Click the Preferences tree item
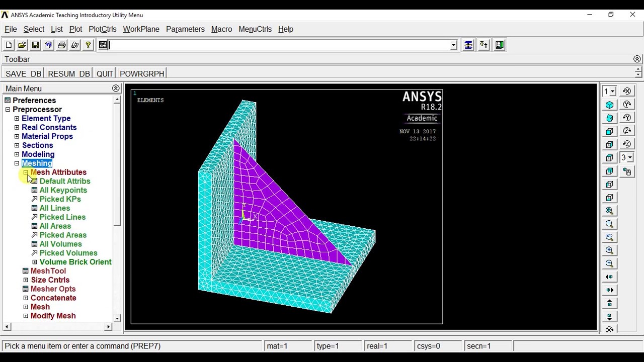The height and width of the screenshot is (362, 644). click(34, 101)
